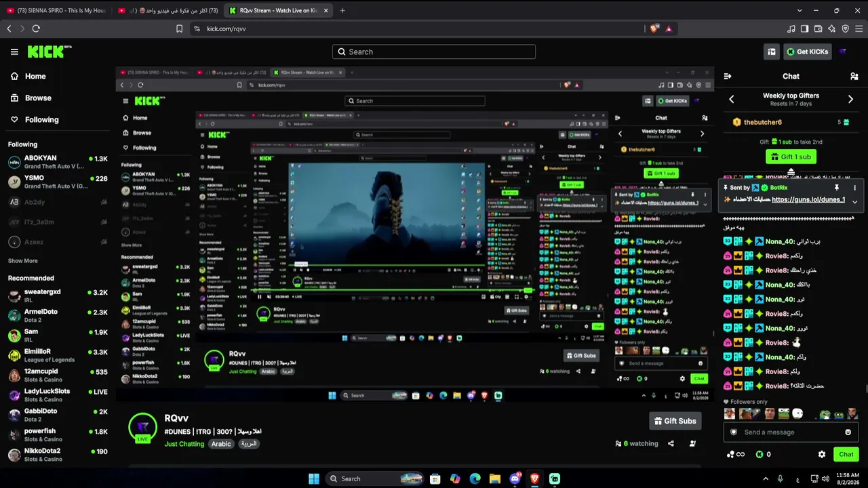The image size is (868, 488).
Task: Open the pinned message options menu
Action: click(854, 188)
